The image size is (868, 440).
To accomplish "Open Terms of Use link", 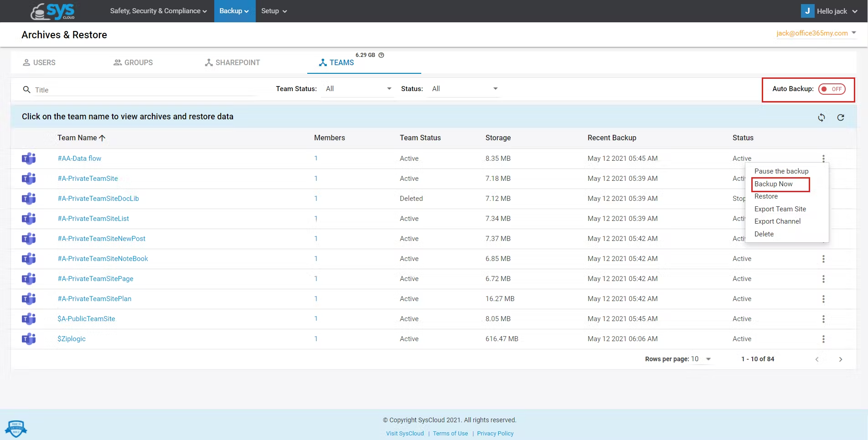I will tap(450, 434).
